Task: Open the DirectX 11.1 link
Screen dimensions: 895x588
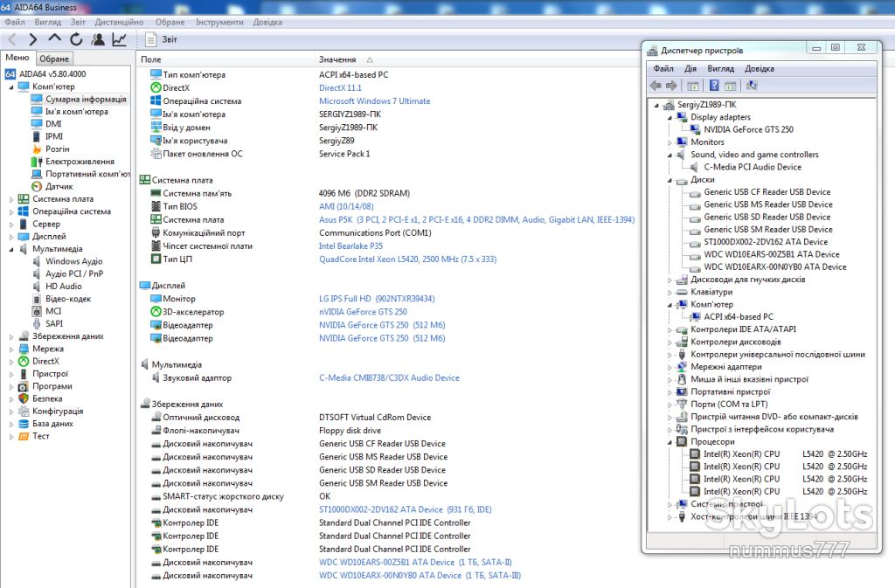Action: pyautogui.click(x=340, y=88)
